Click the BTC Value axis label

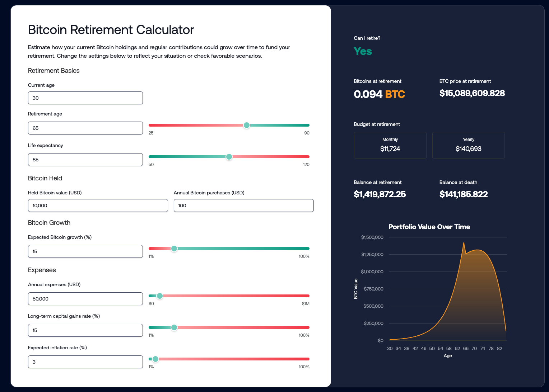(356, 289)
